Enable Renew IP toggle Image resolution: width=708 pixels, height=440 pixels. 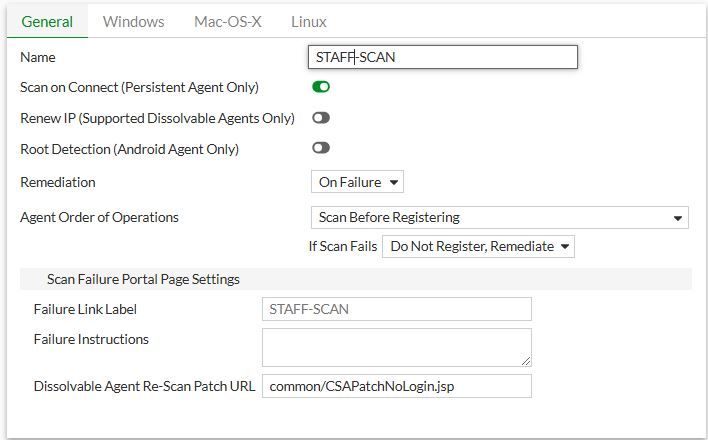pos(321,118)
